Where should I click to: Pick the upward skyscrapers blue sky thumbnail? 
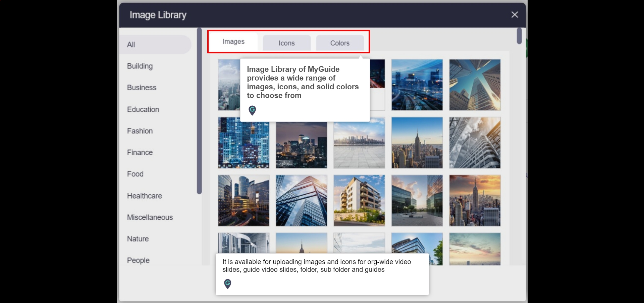[x=475, y=85]
